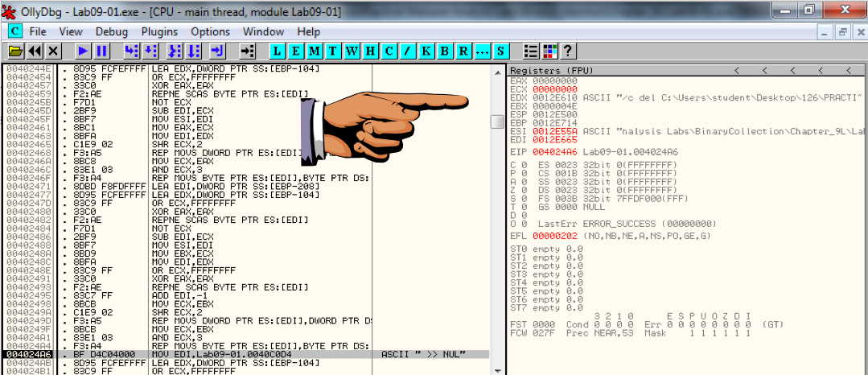Click the CPU window C icon in the menu bar

coord(15,31)
